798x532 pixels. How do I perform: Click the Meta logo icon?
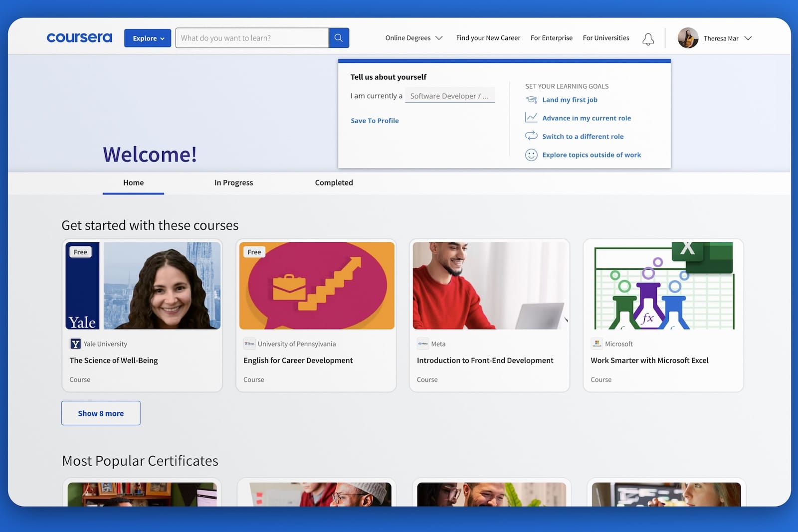pos(422,344)
